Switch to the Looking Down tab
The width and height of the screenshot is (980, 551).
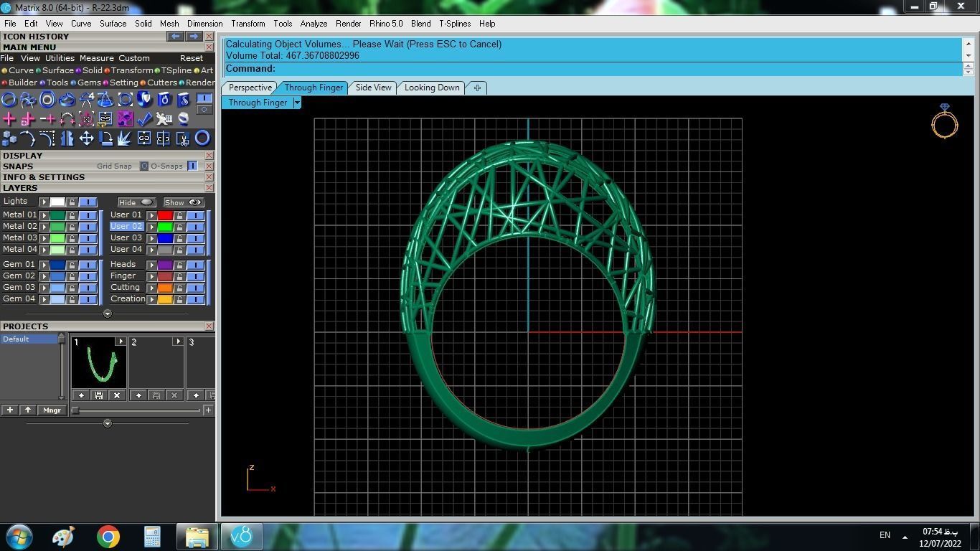click(432, 88)
